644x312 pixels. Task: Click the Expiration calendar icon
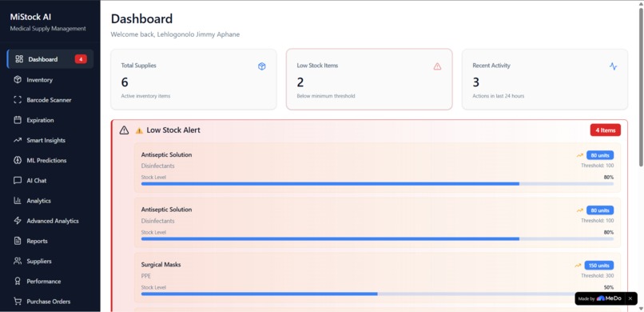pos(18,120)
